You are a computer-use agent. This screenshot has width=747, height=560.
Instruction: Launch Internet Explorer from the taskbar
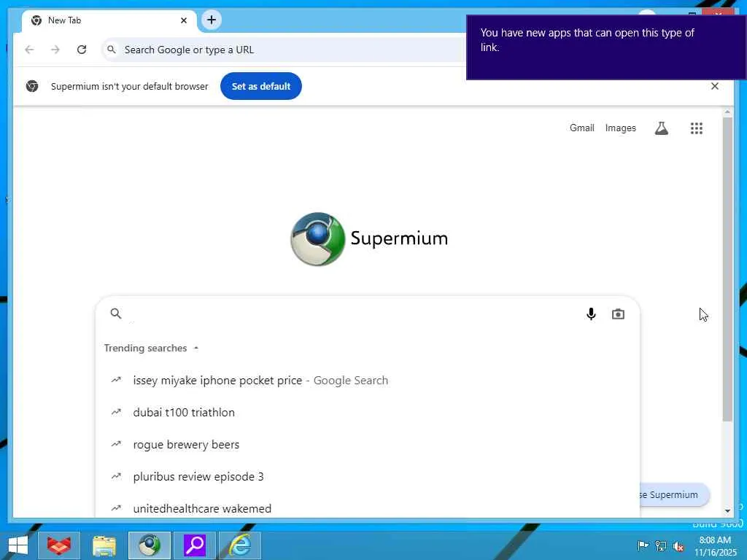(x=239, y=545)
